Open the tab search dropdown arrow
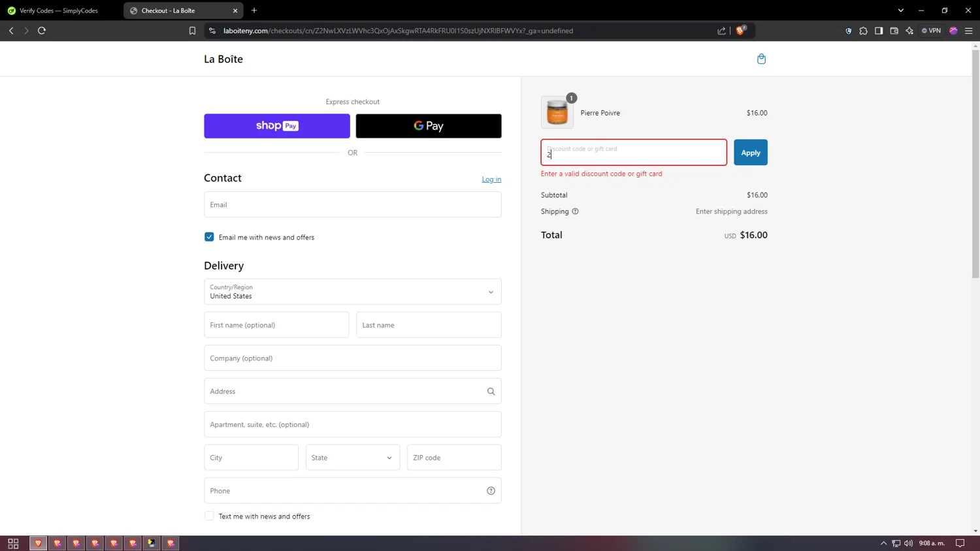 [x=901, y=10]
